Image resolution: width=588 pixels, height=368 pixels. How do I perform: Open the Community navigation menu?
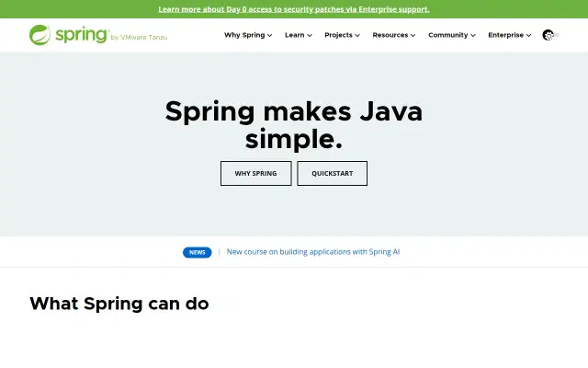[x=452, y=35]
